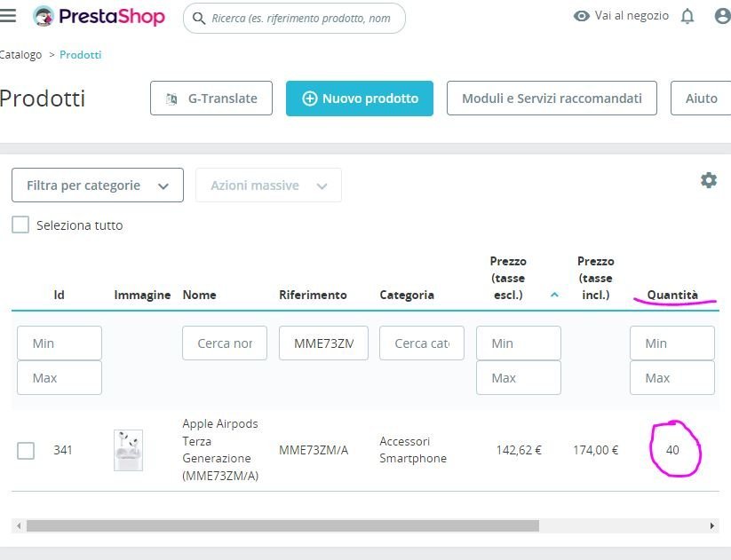The height and width of the screenshot is (560, 731).
Task: Click the Id Max filter field
Action: [x=60, y=377]
